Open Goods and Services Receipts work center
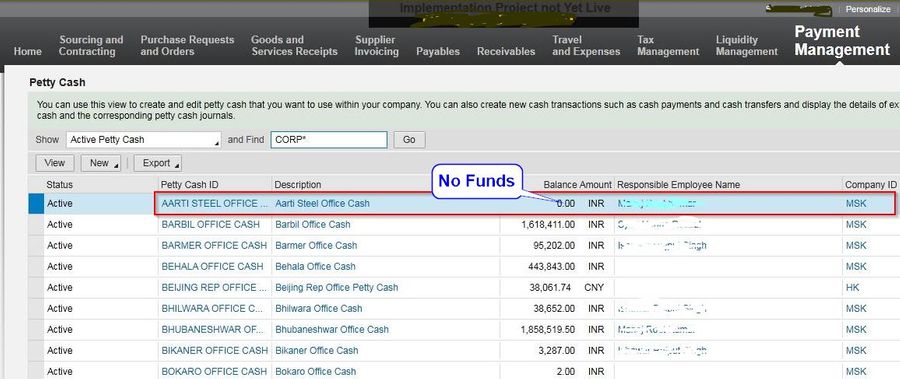 click(294, 45)
